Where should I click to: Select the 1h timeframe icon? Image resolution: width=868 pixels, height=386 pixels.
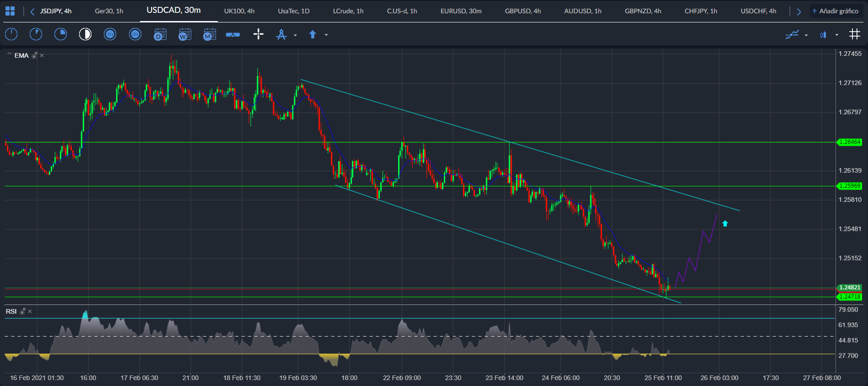pyautogui.click(x=110, y=34)
